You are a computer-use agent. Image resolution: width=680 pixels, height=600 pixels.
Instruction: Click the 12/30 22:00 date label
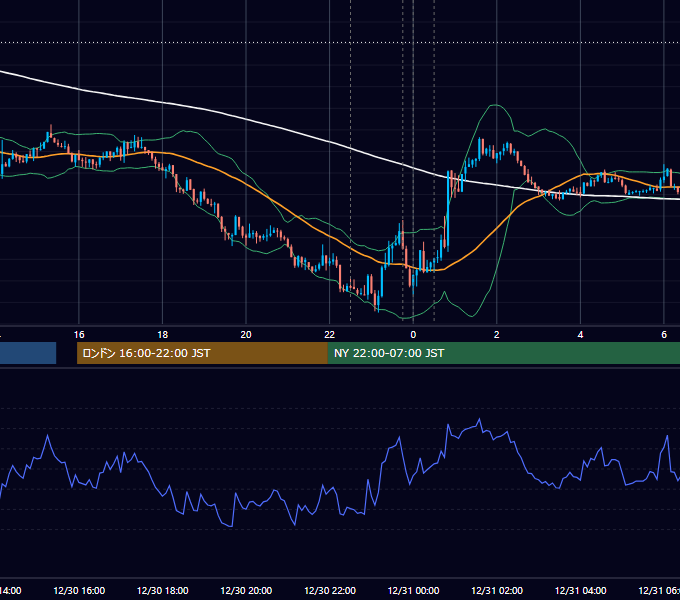(x=330, y=591)
